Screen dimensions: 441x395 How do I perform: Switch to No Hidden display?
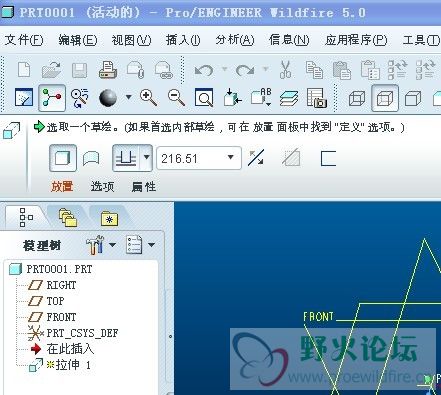413,98
